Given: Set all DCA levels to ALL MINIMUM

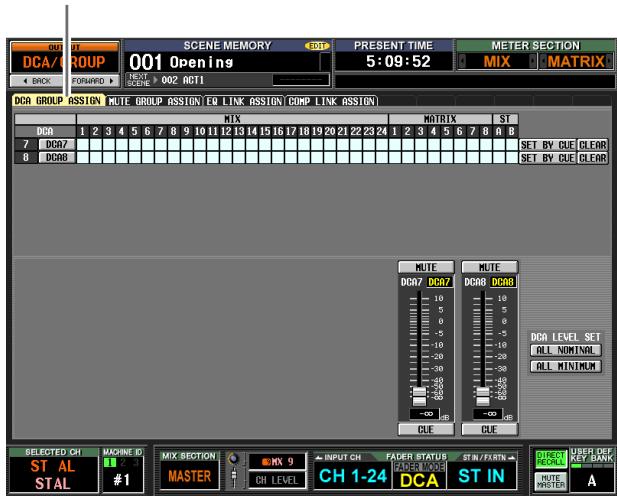Looking at the screenshot, I should tap(566, 366).
